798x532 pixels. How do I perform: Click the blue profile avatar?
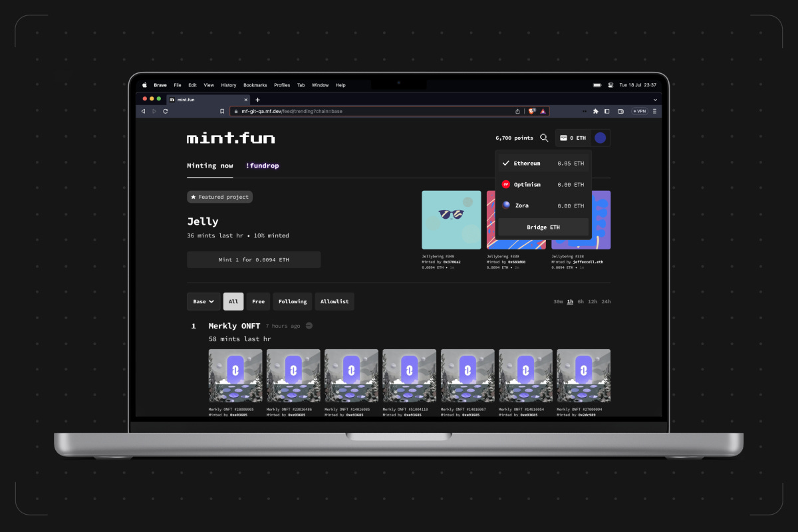(x=600, y=138)
